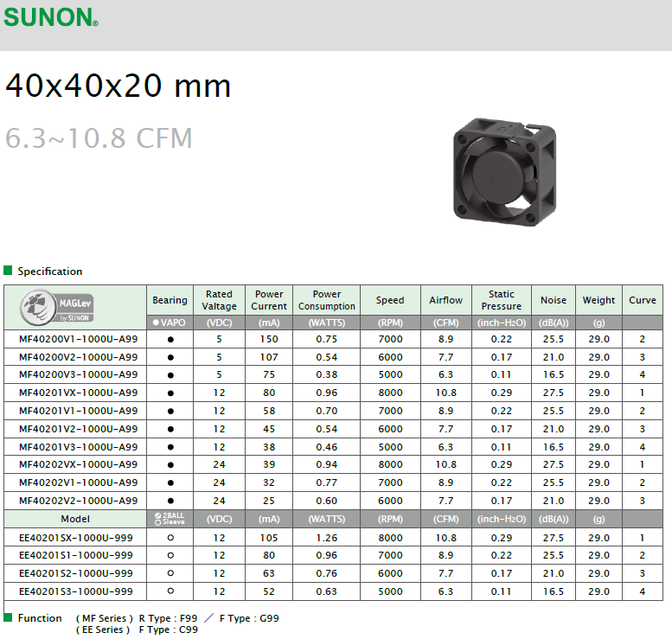Click power consumption value 0.38
This screenshot has height=639, width=672.
(x=327, y=374)
